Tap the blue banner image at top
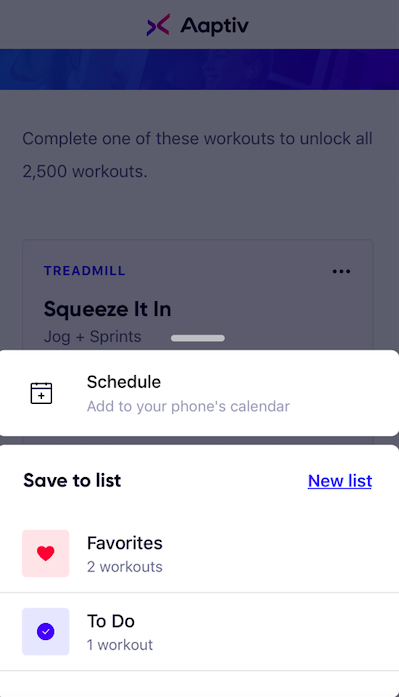The width and height of the screenshot is (399, 697). click(200, 69)
